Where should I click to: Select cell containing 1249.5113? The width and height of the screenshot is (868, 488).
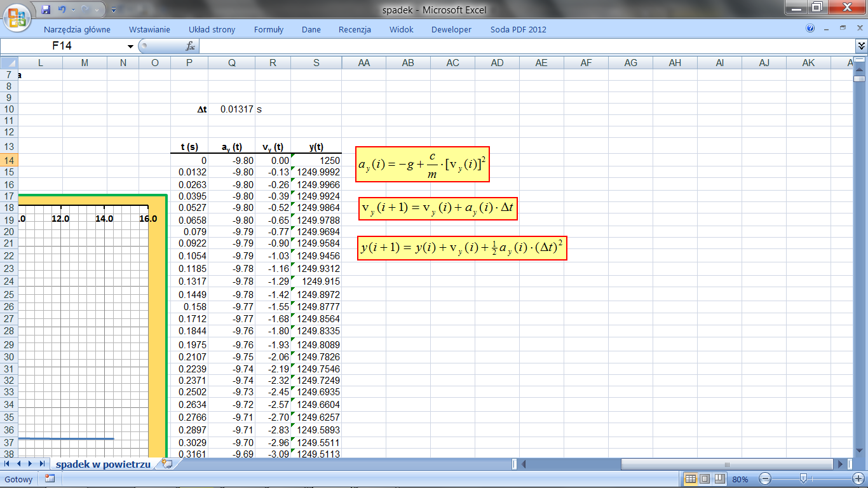click(316, 454)
